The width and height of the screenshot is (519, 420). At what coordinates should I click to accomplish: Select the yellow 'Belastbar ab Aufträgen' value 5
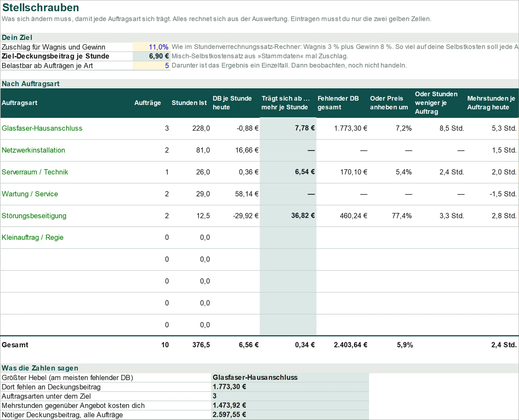(x=151, y=65)
